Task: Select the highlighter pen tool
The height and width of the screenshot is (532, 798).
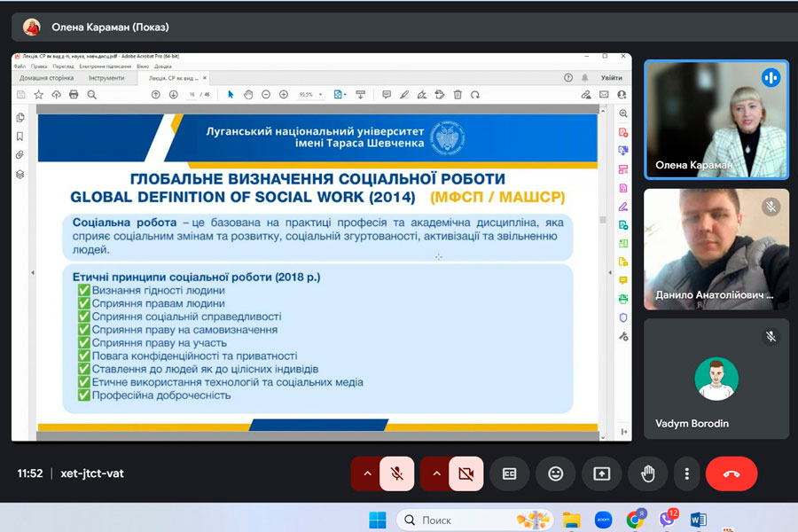Action: tap(404, 95)
